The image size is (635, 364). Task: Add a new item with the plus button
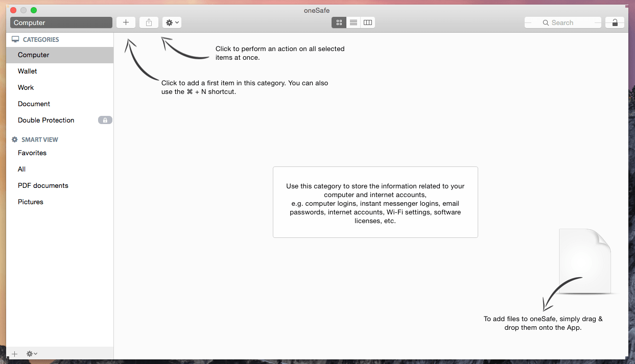126,22
